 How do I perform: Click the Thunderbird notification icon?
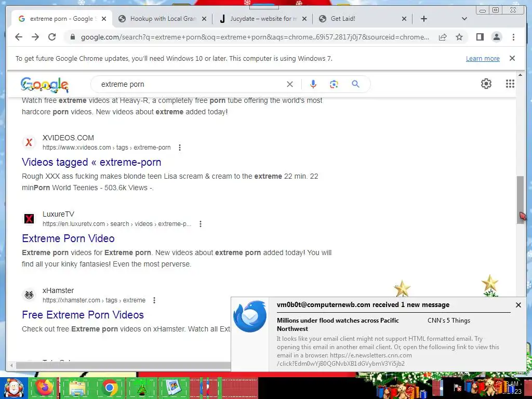click(250, 316)
